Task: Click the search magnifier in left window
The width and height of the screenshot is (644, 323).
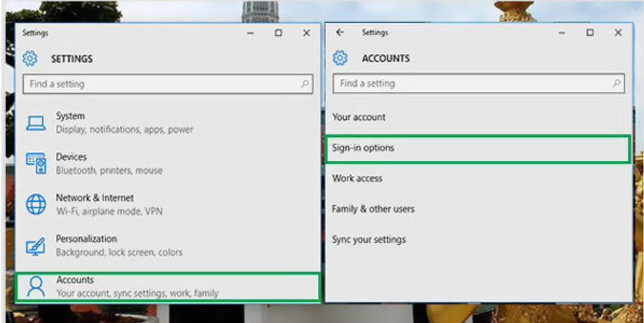Action: click(x=306, y=84)
